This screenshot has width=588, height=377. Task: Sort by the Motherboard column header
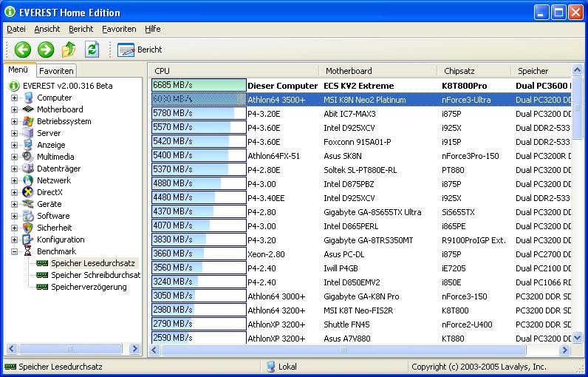tap(378, 71)
